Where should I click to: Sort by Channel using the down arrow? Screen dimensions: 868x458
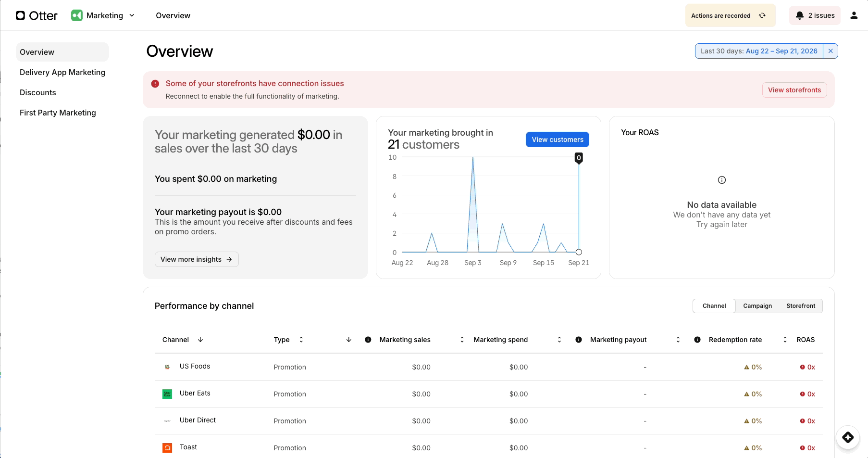[200, 340]
